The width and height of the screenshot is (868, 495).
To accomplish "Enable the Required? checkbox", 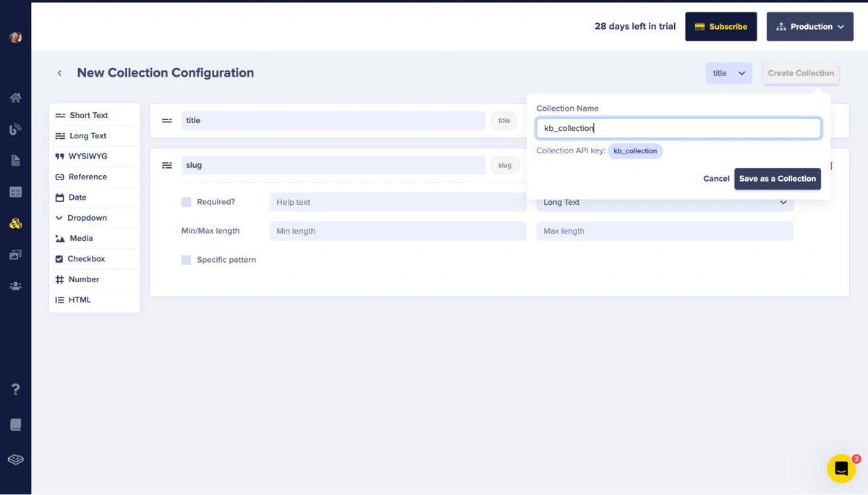I will [186, 202].
